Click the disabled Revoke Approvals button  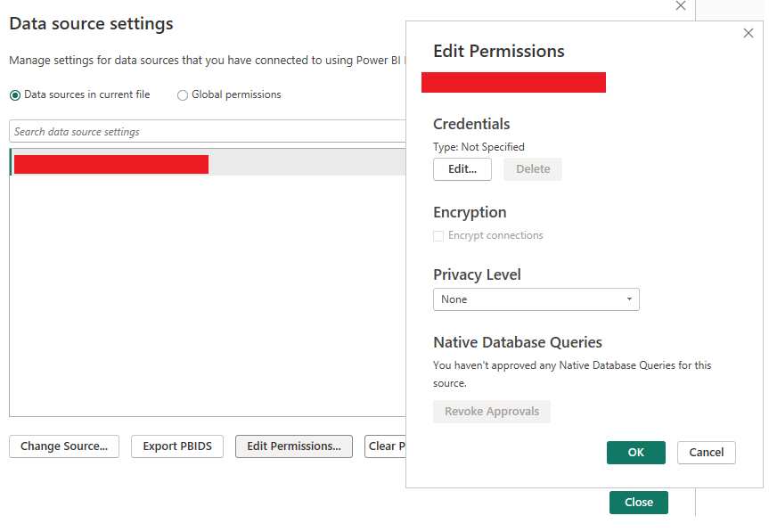492,412
